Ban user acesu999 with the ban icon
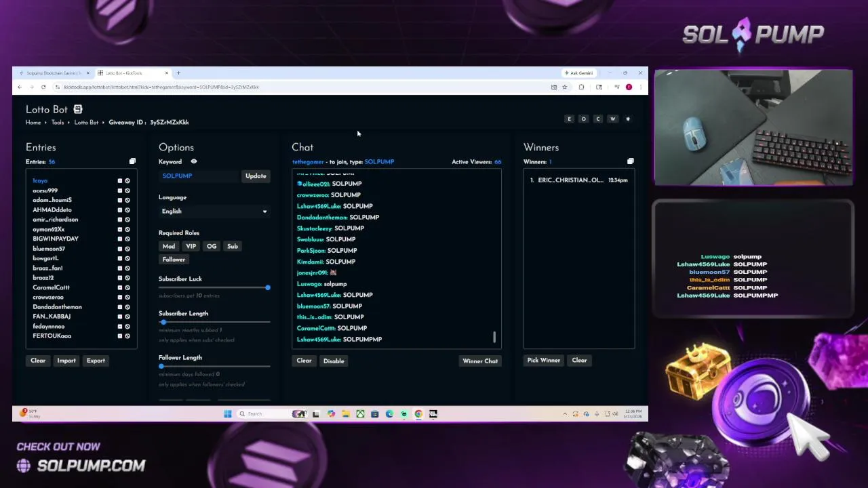This screenshot has height=488, width=868. tap(127, 190)
